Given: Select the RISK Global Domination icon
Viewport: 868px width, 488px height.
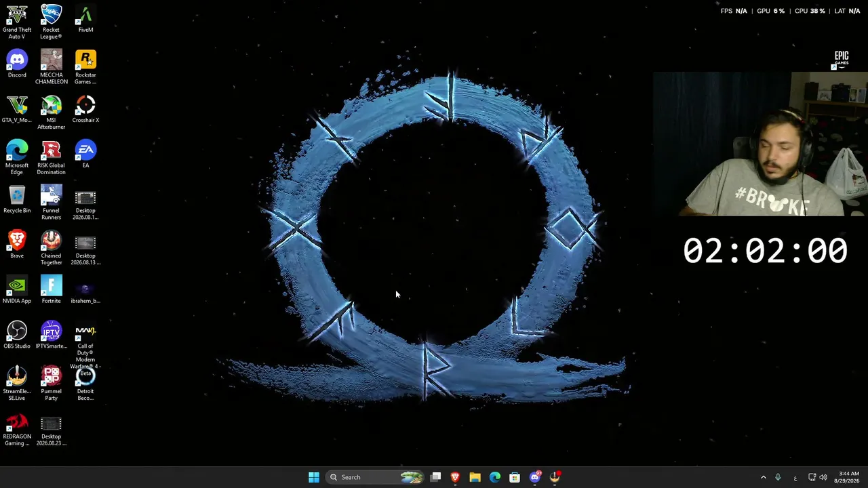Looking at the screenshot, I should [51, 157].
